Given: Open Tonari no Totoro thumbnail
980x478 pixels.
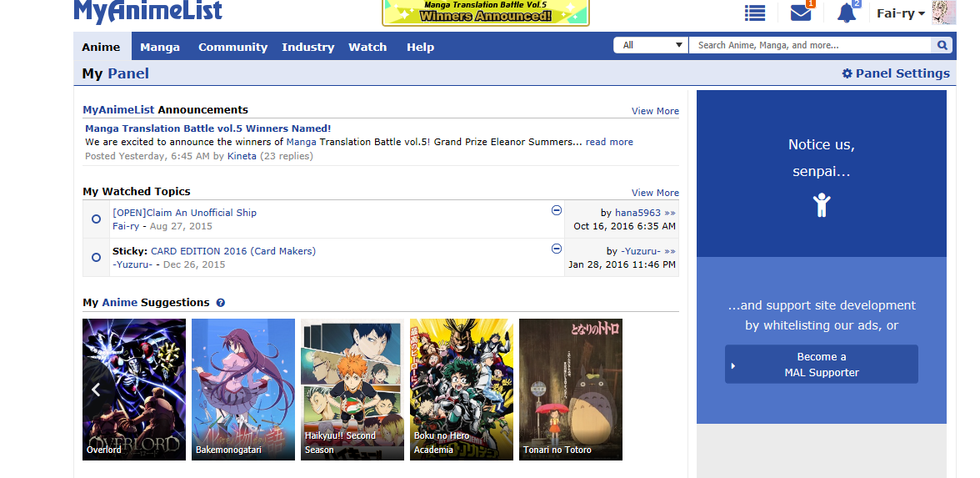Looking at the screenshot, I should pyautogui.click(x=571, y=390).
